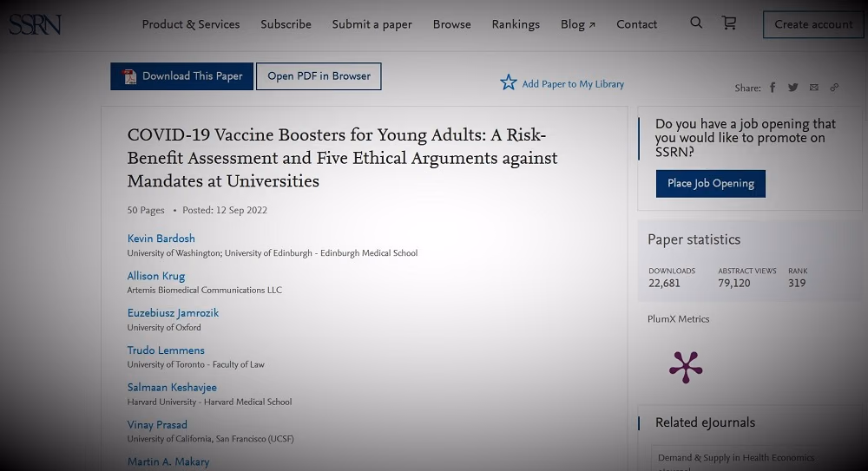Click the SSRN logo
The height and width of the screenshot is (471, 868).
pyautogui.click(x=35, y=24)
